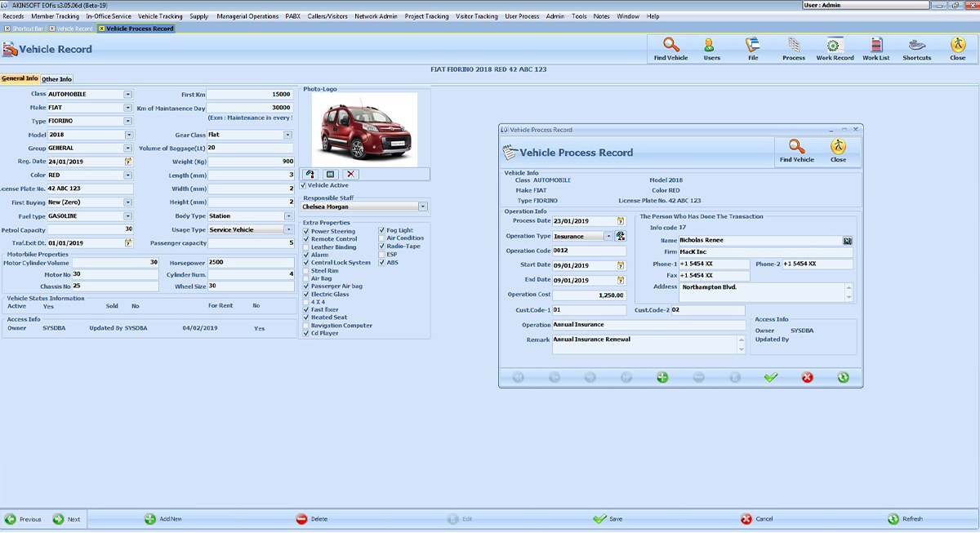Click Close icon in Vehicle Process Record window
Image resolution: width=980 pixels, height=533 pixels.
click(838, 151)
